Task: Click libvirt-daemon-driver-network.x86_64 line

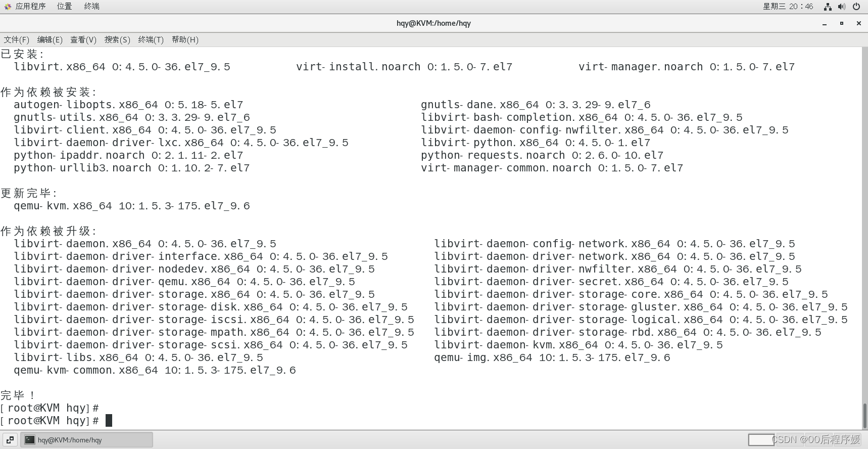Action: coord(614,256)
